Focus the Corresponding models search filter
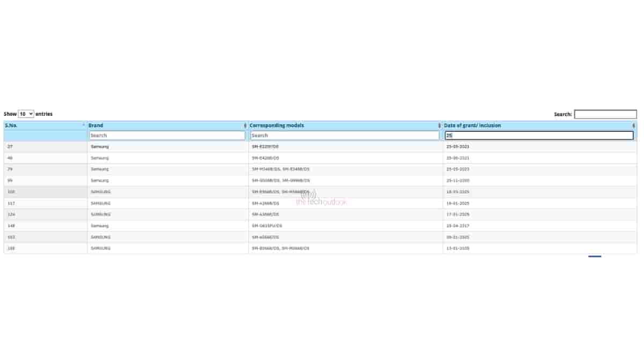Screen dimensions: 644x362 click(x=345, y=136)
